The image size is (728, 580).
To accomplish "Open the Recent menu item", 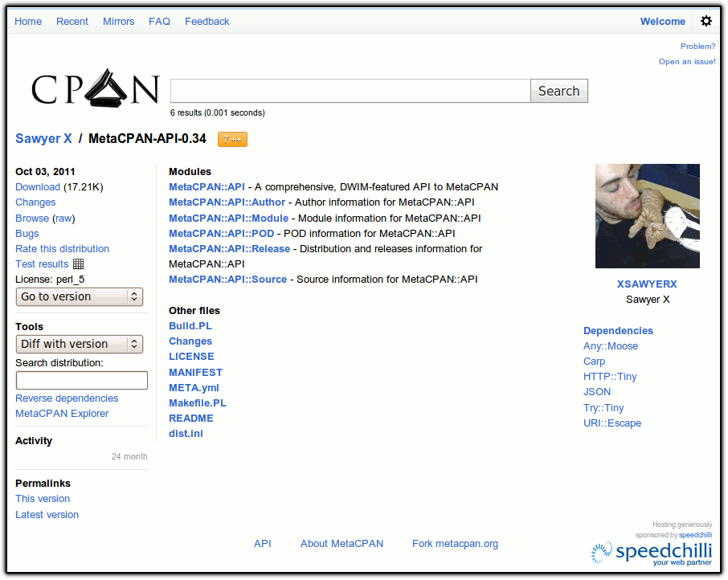I will tap(72, 22).
